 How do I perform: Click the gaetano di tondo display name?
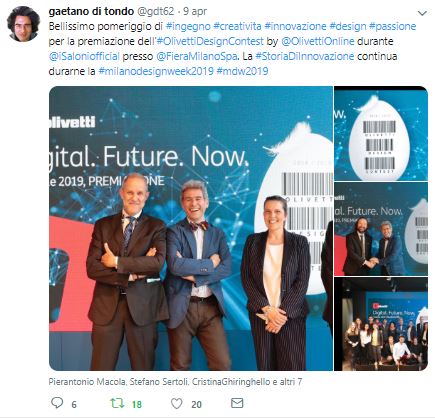click(x=91, y=11)
